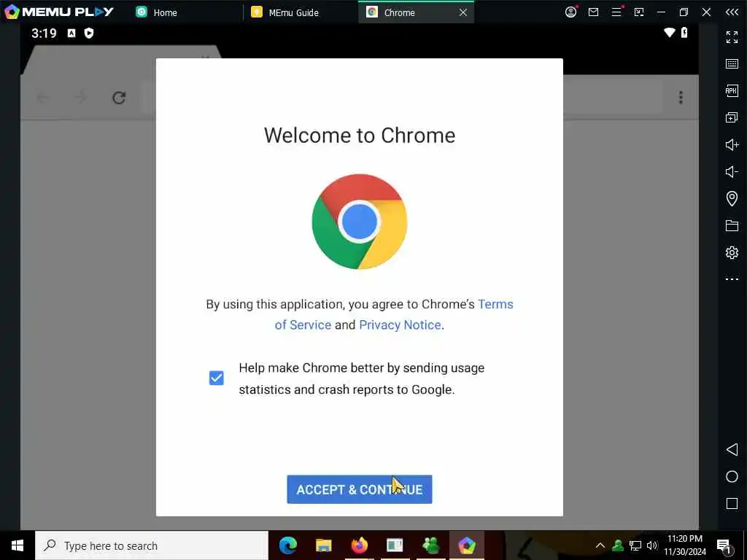Open the MEmu mail messages icon
Screen dimensions: 747x560
click(x=593, y=12)
